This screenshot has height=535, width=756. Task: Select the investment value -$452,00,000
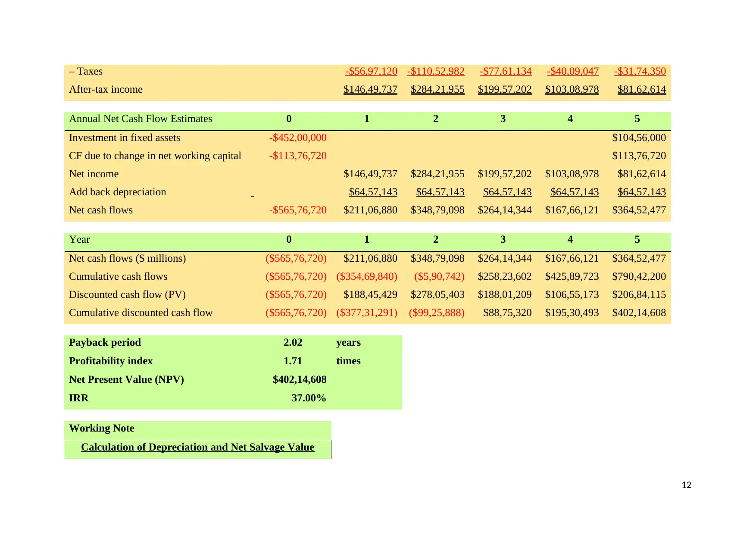point(298,138)
